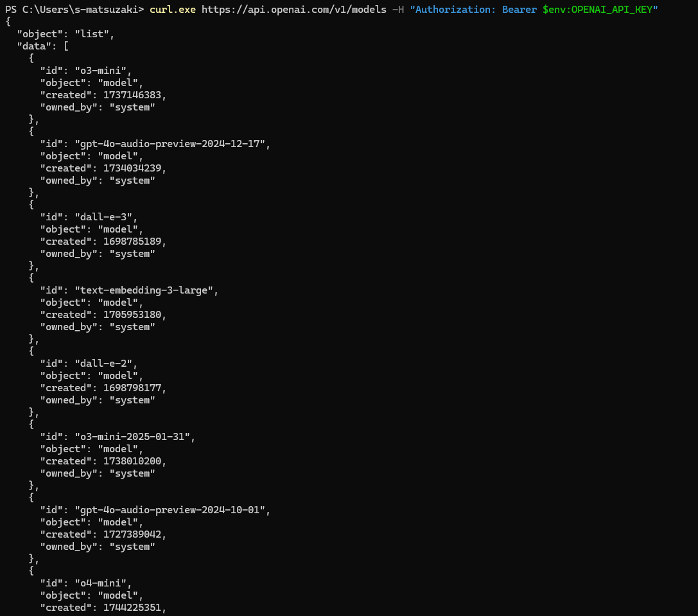
Task: Click the created timestamp 1727389042
Action: 132,534
